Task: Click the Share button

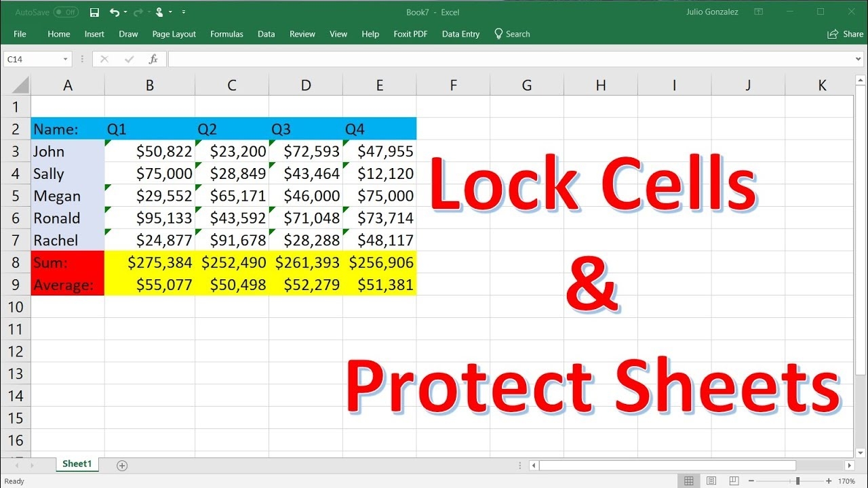Action: click(845, 34)
